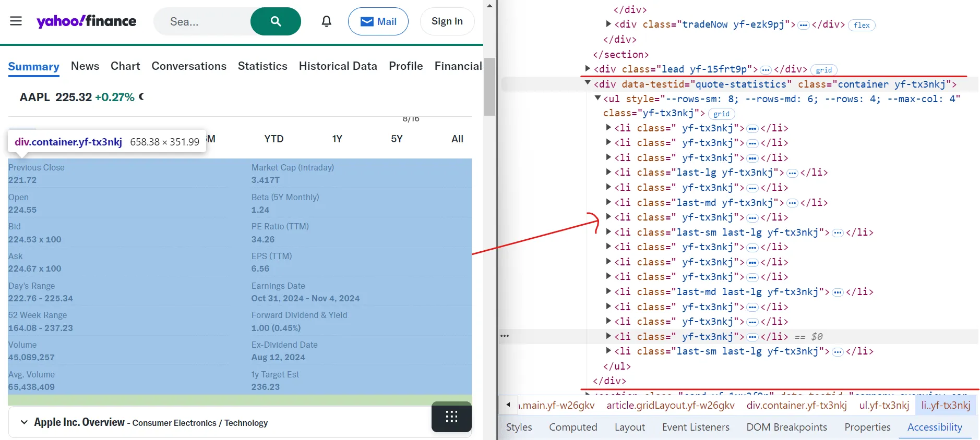Click the page vertical scrollbar thumb
The height and width of the screenshot is (440, 980).
coord(489,87)
